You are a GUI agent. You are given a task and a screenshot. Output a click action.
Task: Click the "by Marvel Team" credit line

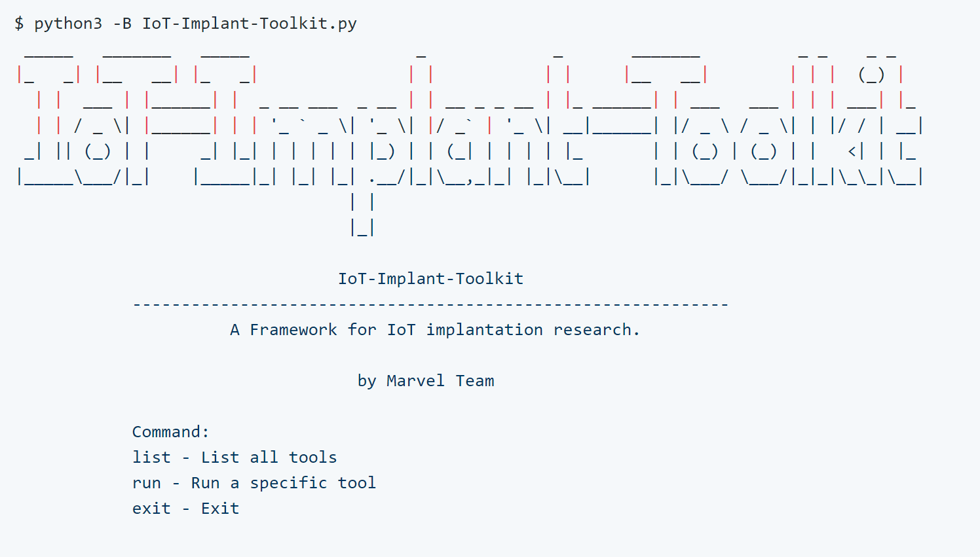pos(426,381)
